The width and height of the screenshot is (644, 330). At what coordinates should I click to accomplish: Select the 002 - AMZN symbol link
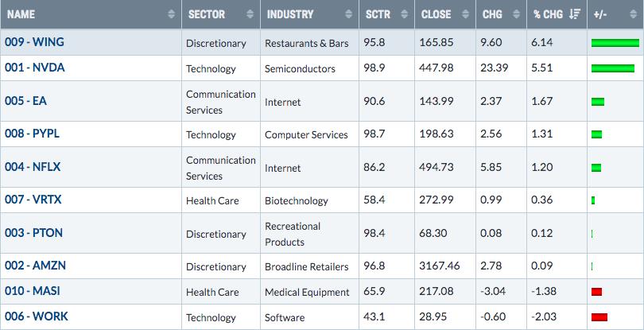35,266
